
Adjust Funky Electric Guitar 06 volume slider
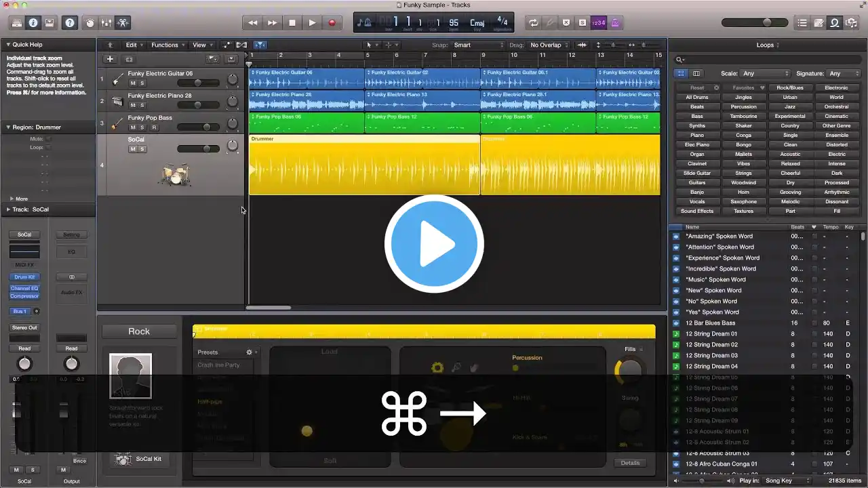(198, 83)
